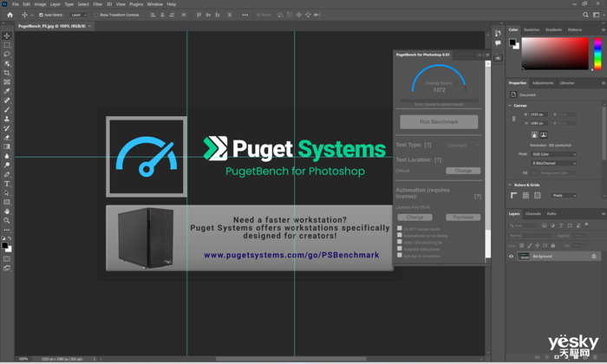
Task: Choose the Eyedropper tool
Action: tap(7, 91)
